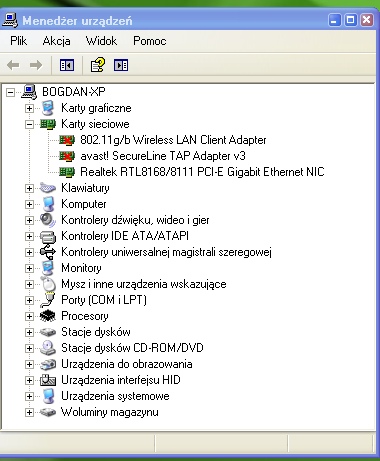Click the Forward arrow toolbar button

tap(36, 65)
